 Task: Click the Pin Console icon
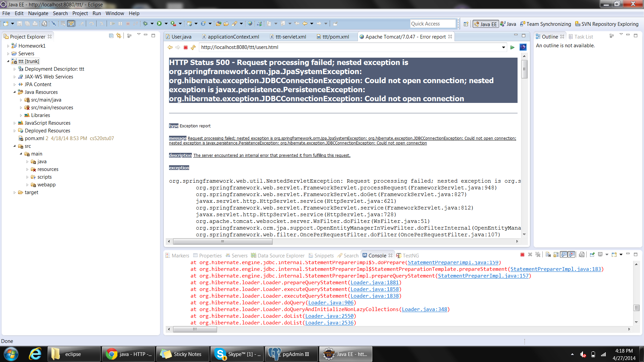pos(592,255)
